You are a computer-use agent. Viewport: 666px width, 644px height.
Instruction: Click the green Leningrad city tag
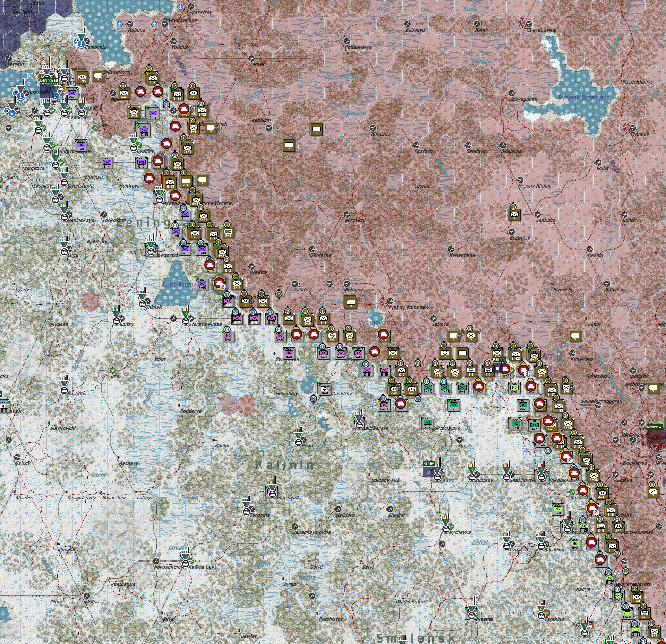pyautogui.click(x=49, y=80)
